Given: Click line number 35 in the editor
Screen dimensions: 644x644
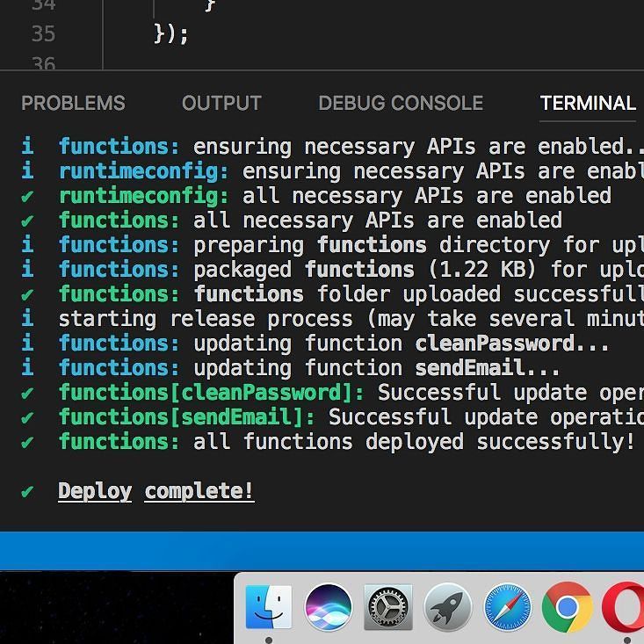Looking at the screenshot, I should point(43,33).
